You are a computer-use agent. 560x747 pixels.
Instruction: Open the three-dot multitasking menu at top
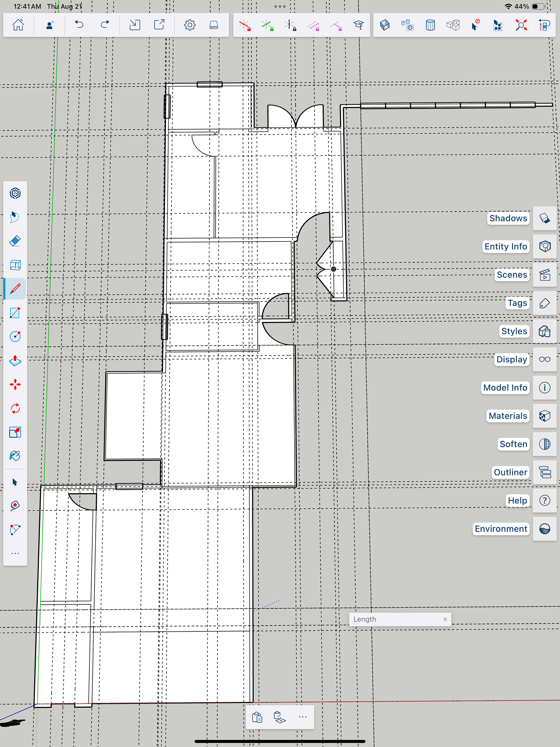[x=280, y=6]
